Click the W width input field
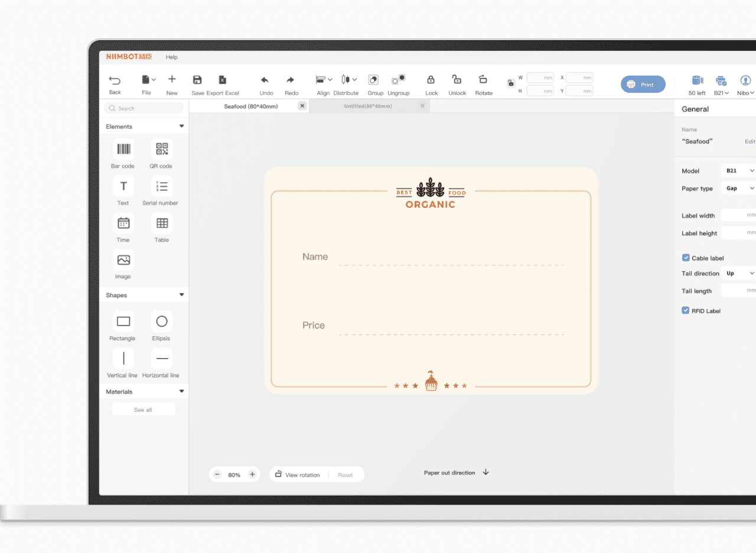756x553 pixels. [540, 77]
